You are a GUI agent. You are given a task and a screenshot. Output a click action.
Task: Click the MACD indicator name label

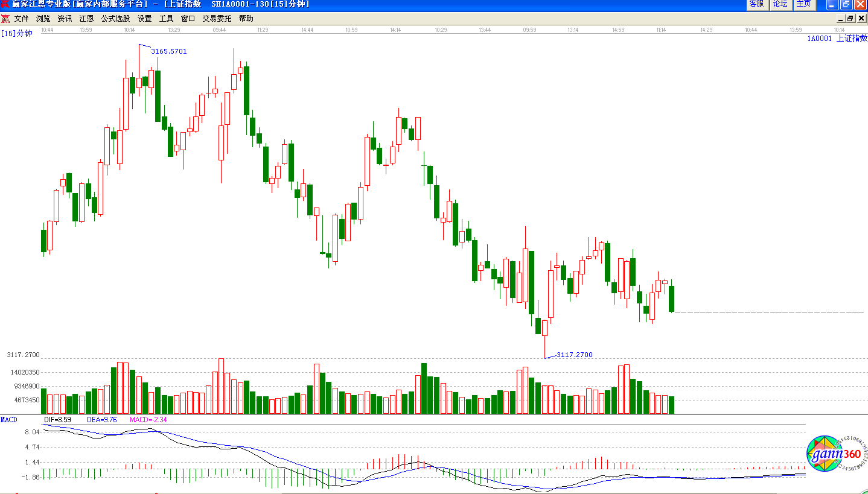tap(9, 419)
